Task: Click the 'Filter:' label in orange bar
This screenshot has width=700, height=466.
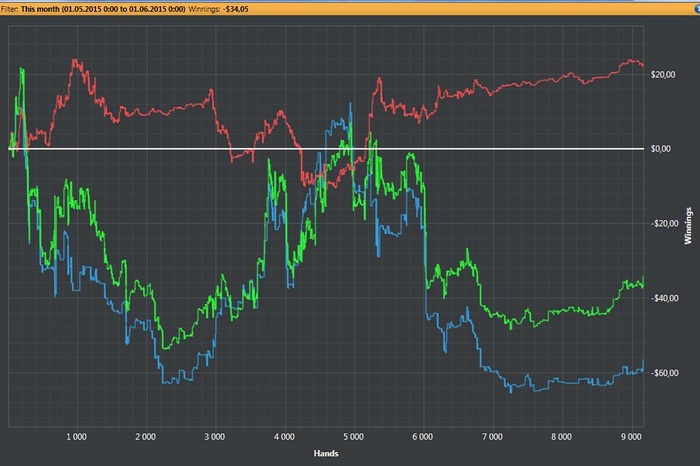Action: (x=9, y=9)
